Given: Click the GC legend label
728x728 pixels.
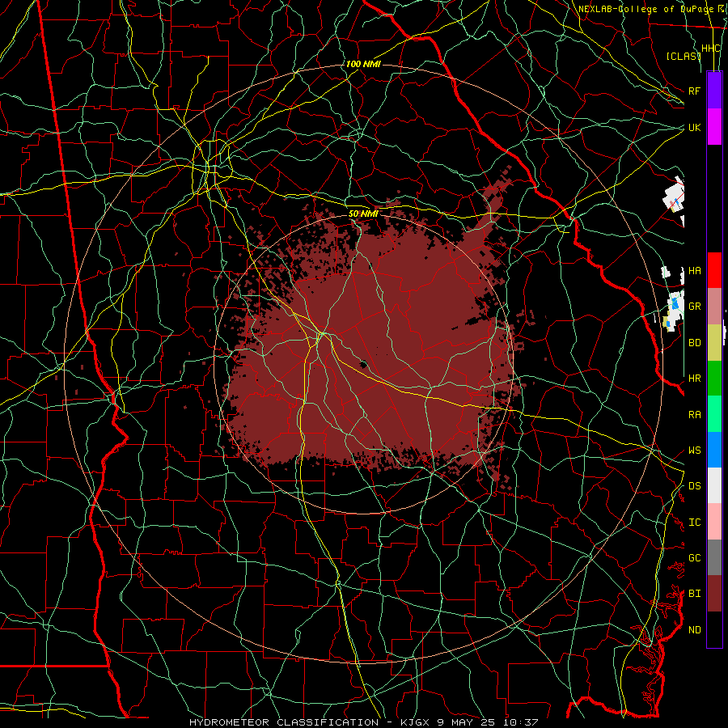Looking at the screenshot, I should click(694, 558).
